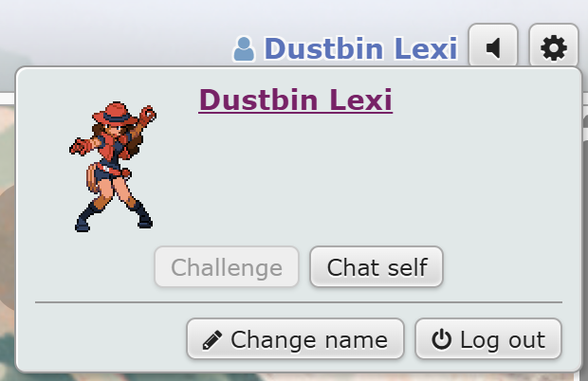
Task: Click the pencil icon on Change name
Action: point(212,340)
